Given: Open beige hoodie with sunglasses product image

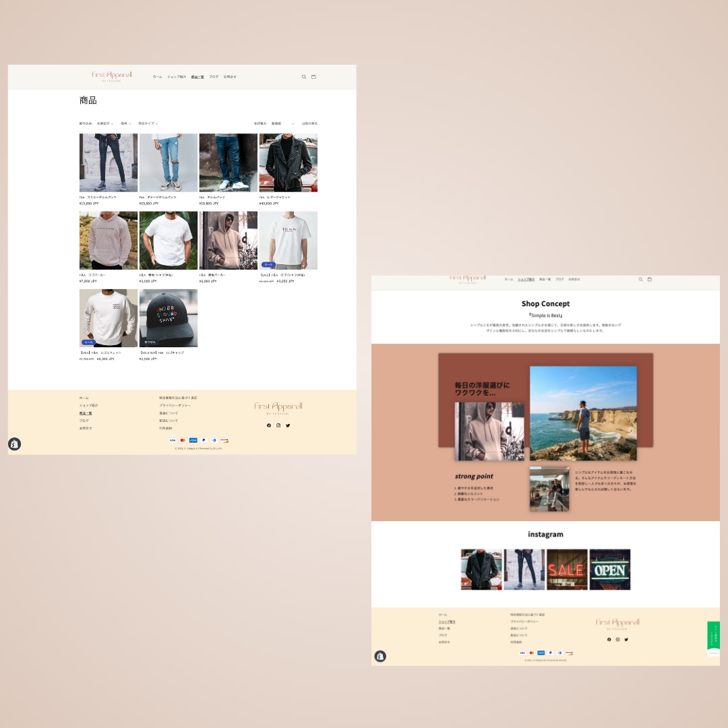Looking at the screenshot, I should tap(229, 241).
